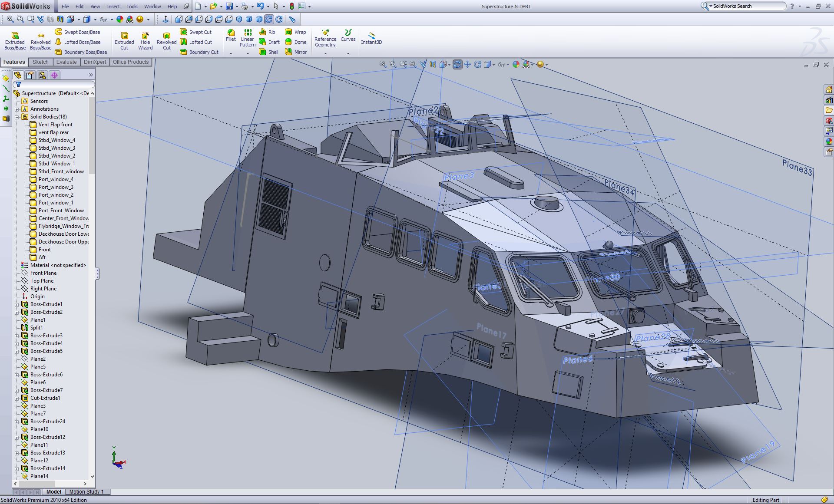
Task: Click the Boundary Cut button
Action: coord(199,52)
